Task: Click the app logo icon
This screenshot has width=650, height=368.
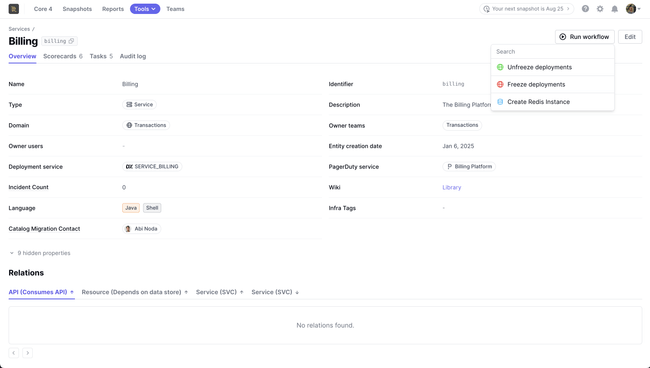Action: click(x=14, y=9)
